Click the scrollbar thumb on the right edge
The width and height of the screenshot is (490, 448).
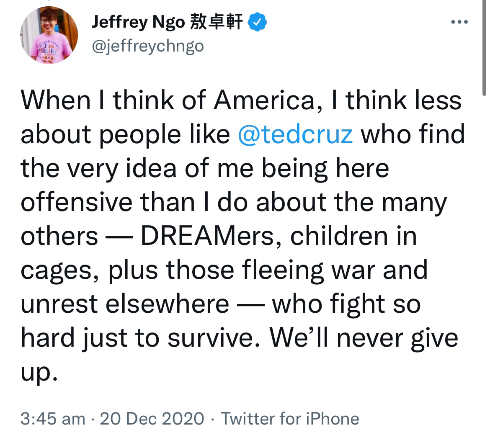[x=485, y=47]
